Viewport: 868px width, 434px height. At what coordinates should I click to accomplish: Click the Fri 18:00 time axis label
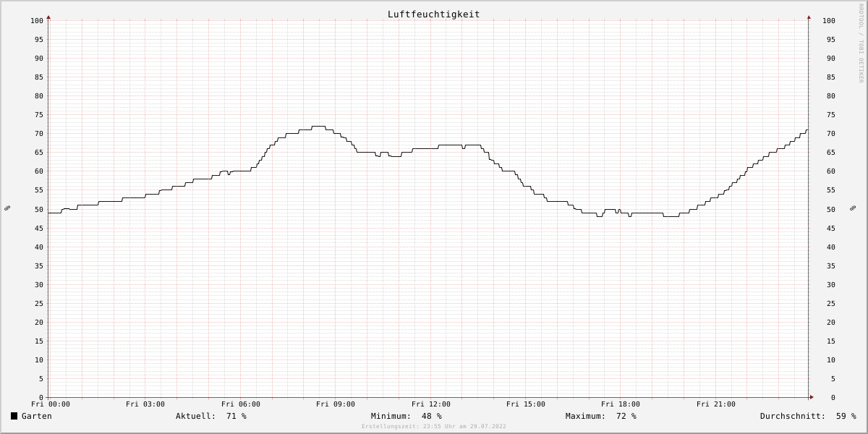coord(621,404)
